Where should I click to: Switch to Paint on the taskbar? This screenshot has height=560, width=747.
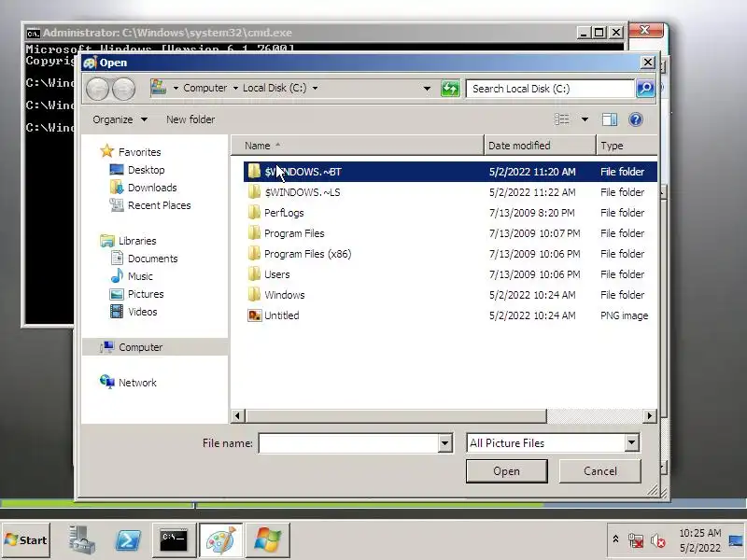point(220,540)
